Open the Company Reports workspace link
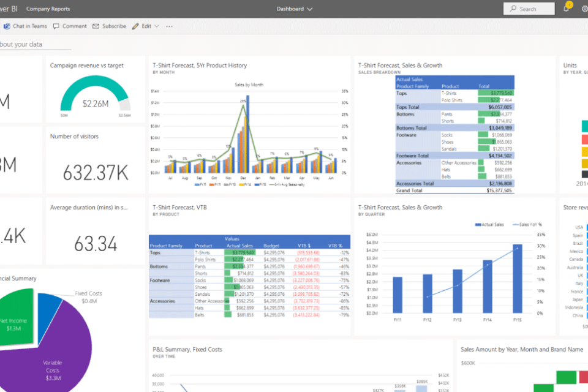Image resolution: width=588 pixels, height=392 pixels. [48, 9]
